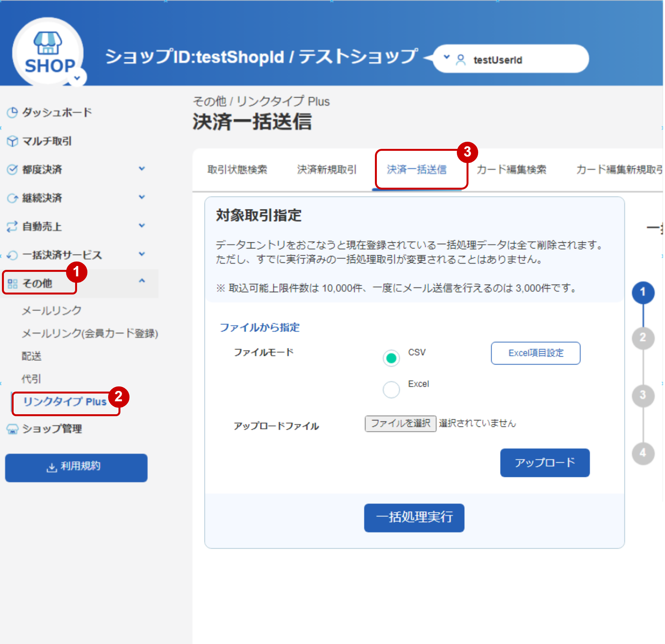Click the user avatar icon beside testUserId

(460, 60)
